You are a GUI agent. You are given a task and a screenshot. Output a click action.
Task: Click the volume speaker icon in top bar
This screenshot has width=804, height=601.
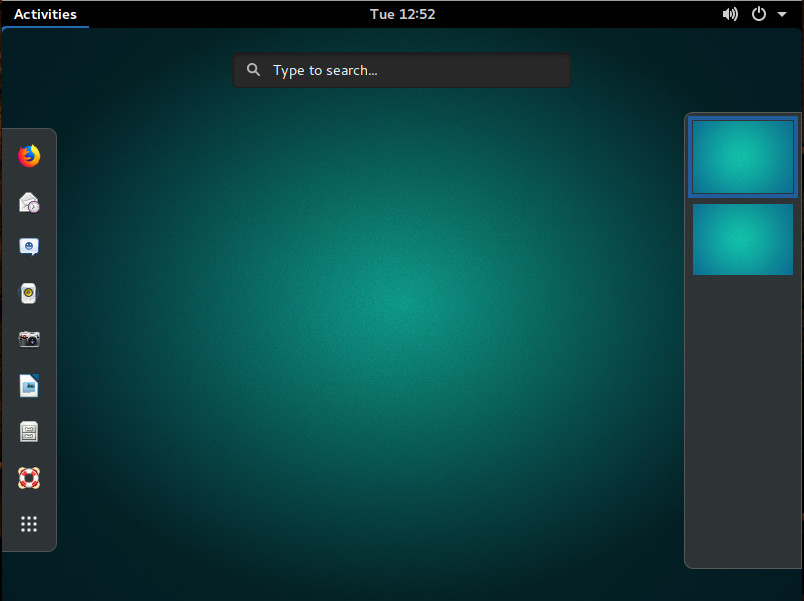coord(730,14)
